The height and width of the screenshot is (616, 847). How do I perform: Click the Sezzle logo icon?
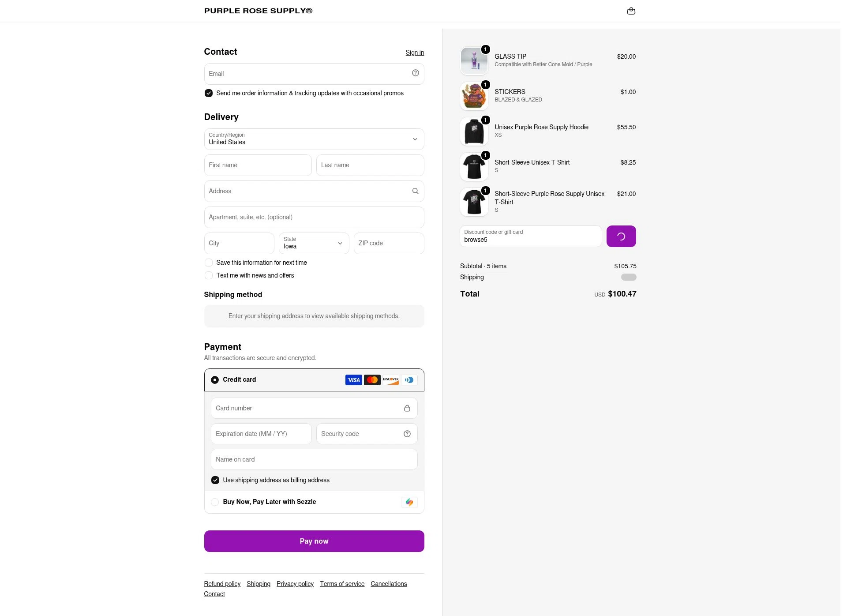tap(409, 502)
